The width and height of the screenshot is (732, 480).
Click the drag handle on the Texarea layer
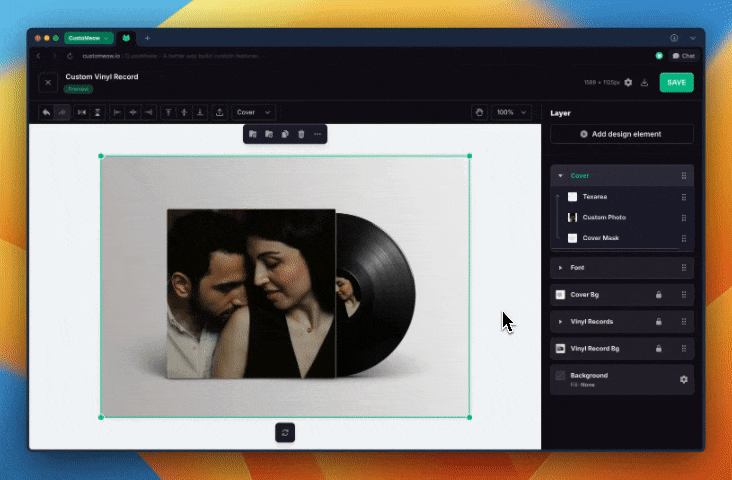coord(684,197)
